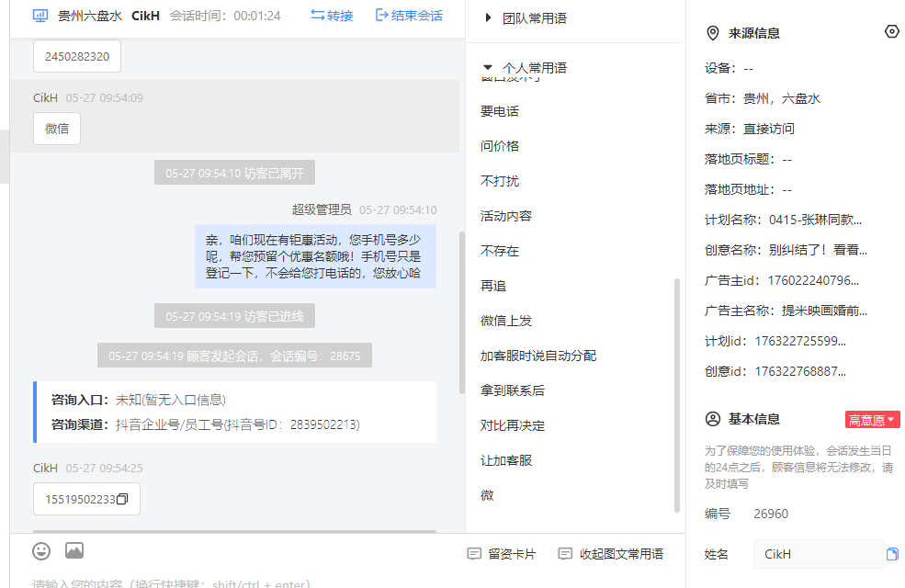Click the copy icon next to 15519502233
This screenshot has height=588, width=905.
pyautogui.click(x=122, y=499)
